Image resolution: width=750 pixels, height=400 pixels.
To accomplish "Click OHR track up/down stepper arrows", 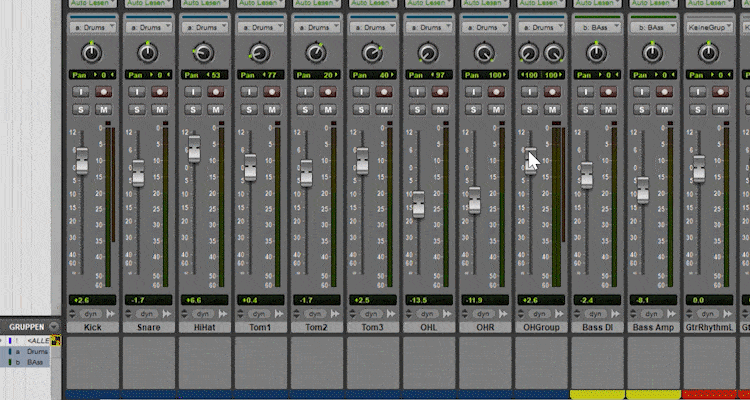I will [x=465, y=314].
